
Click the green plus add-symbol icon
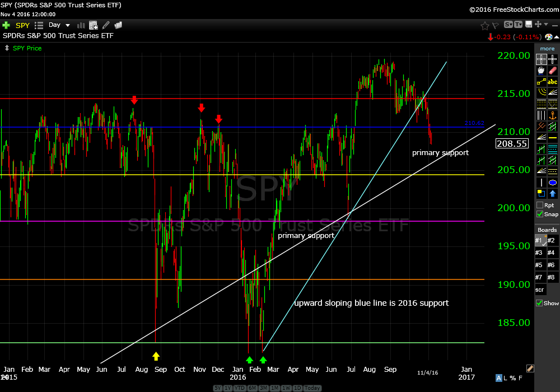(x=6, y=25)
